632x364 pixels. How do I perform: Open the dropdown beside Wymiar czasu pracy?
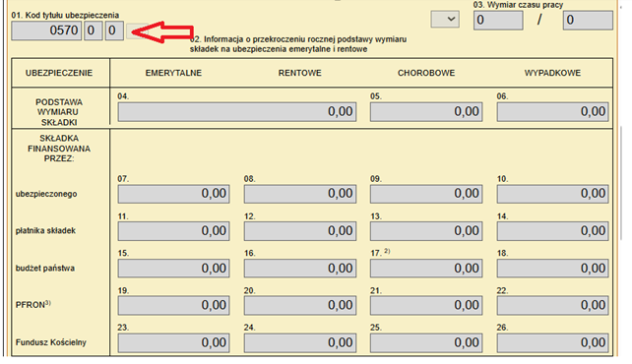[x=445, y=20]
